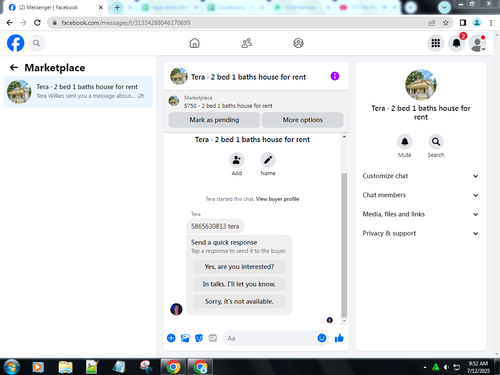This screenshot has height=375, width=500.
Task: Open the account profile menu avatar
Action: coord(477,43)
